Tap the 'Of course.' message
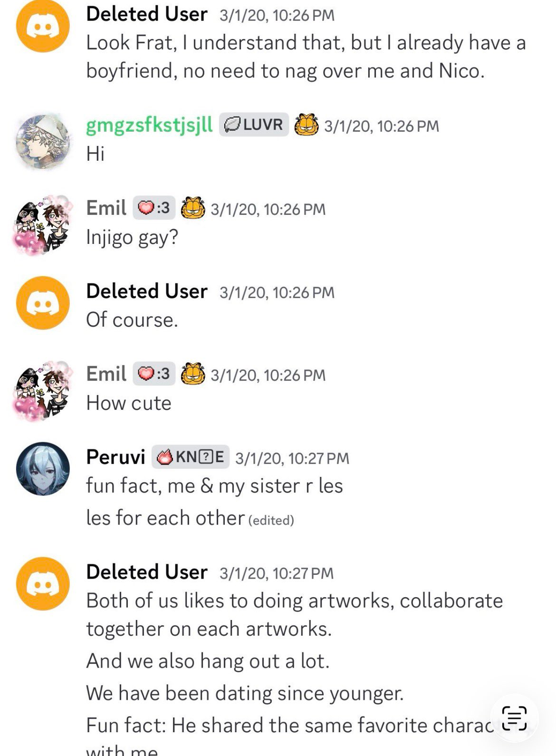The width and height of the screenshot is (556, 756). pos(132,320)
